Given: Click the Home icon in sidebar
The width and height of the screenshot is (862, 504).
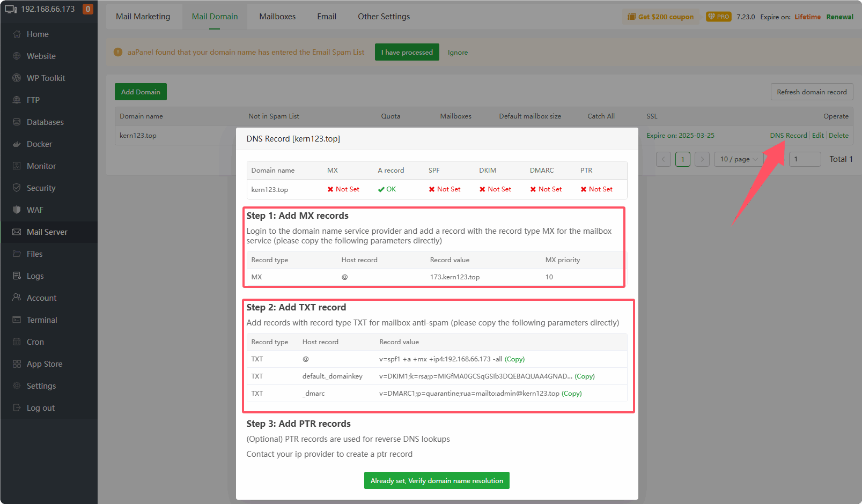Looking at the screenshot, I should [x=17, y=34].
